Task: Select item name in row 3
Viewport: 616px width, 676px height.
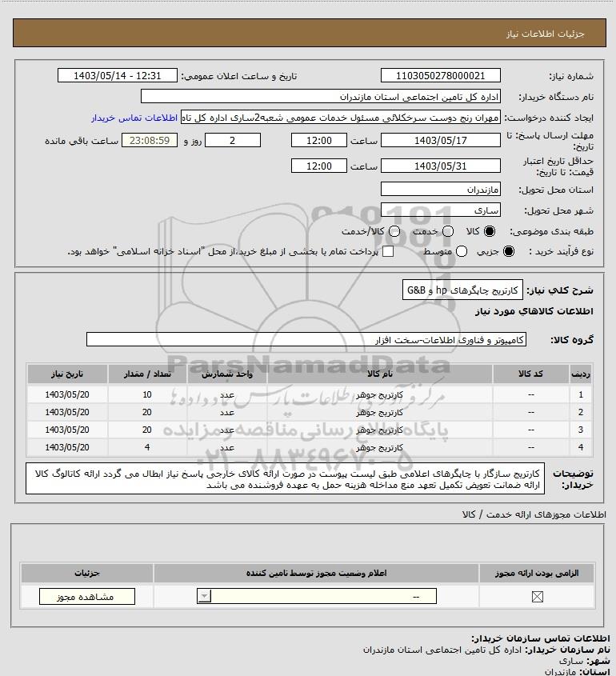Action: [379, 430]
